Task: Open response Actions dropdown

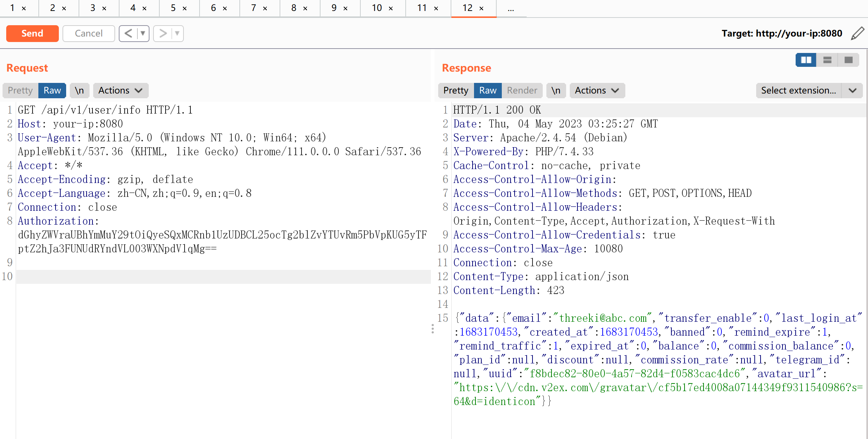Action: tap(597, 91)
